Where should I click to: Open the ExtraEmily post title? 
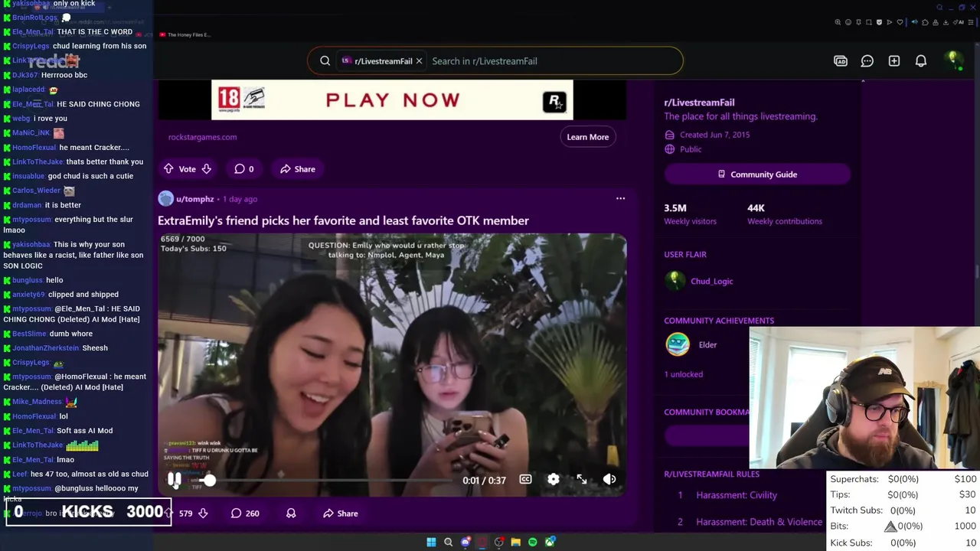343,220
